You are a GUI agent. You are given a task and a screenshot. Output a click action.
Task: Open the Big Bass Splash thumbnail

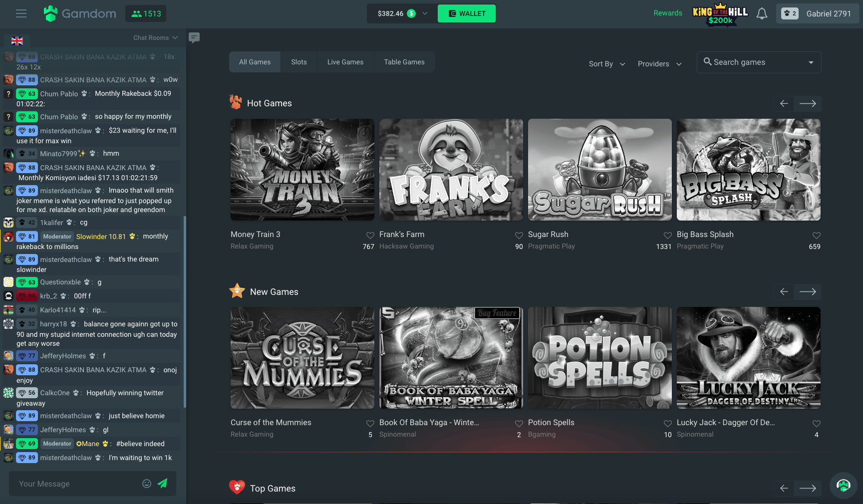click(x=749, y=170)
